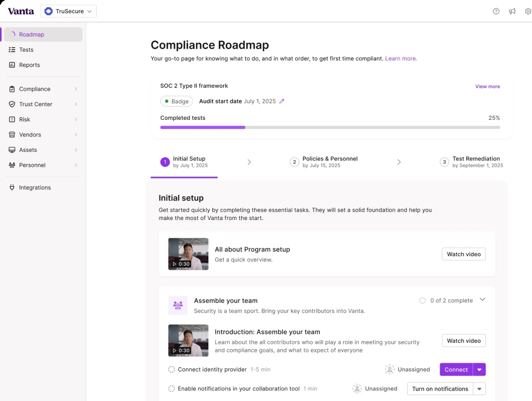Click Watch video for Program setup
Image resolution: width=532 pixels, height=401 pixels.
click(x=464, y=254)
